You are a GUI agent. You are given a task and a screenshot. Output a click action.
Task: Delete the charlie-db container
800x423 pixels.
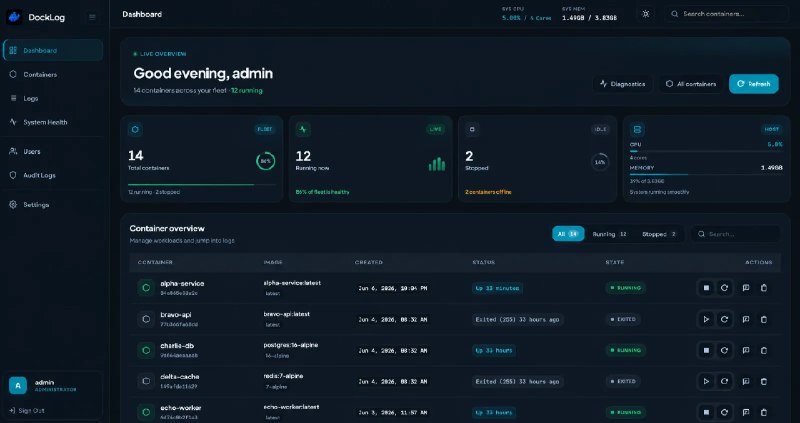[764, 351]
